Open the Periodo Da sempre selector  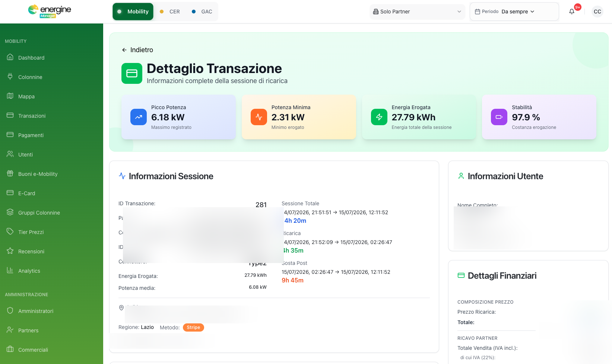(514, 12)
